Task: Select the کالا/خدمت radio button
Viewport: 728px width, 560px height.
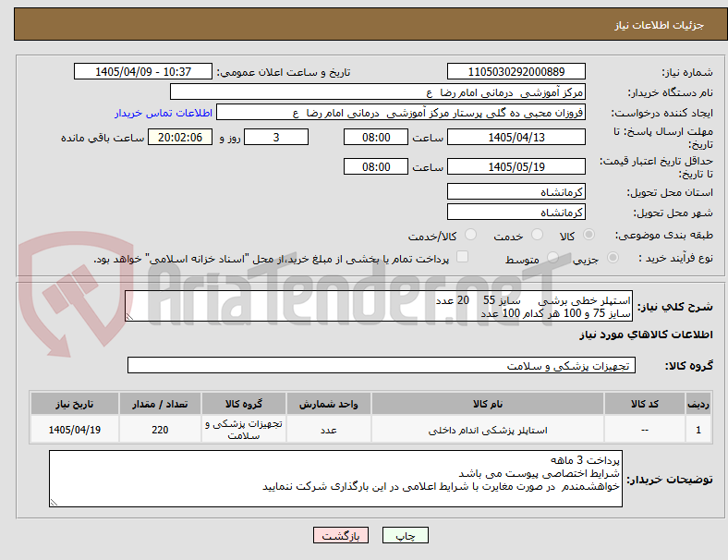Action: point(471,235)
